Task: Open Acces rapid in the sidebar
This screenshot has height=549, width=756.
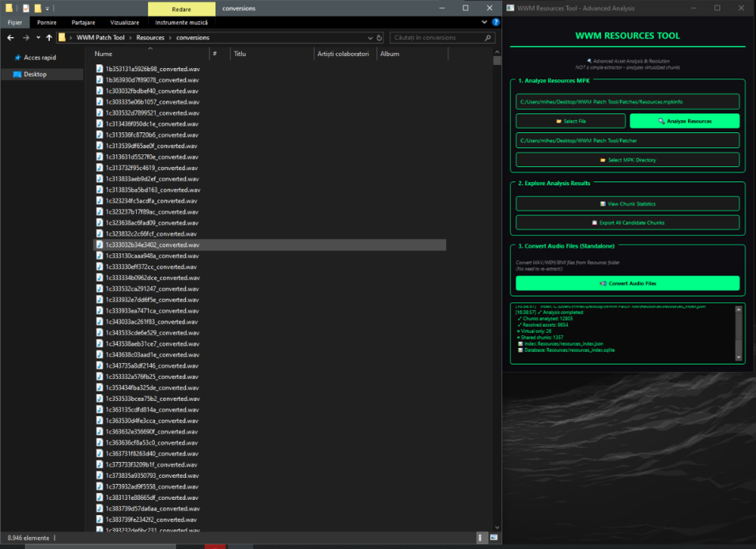Action: [x=39, y=57]
